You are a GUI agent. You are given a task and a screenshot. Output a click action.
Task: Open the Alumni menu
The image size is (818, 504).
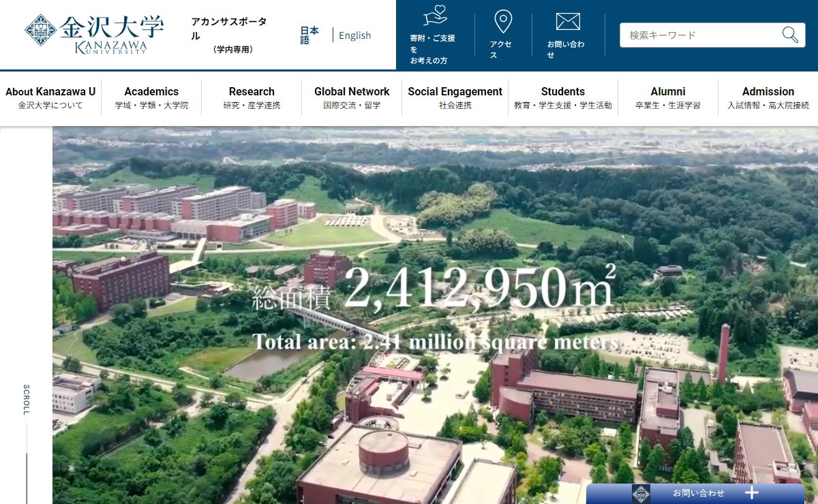(668, 97)
